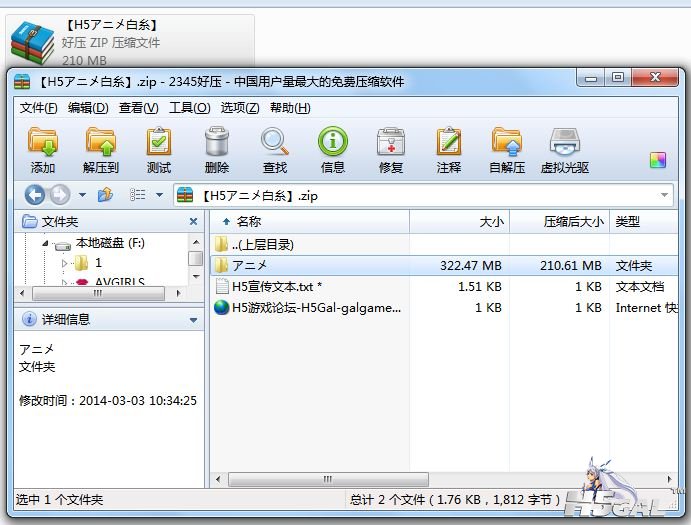Open the 文件(F) menu
This screenshot has width=691, height=525.
point(38,108)
